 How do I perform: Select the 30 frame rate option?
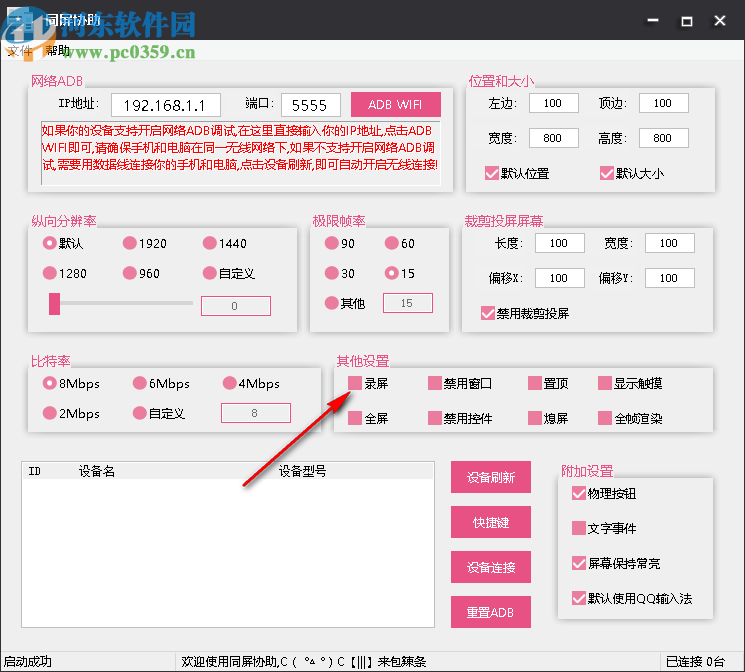click(332, 273)
